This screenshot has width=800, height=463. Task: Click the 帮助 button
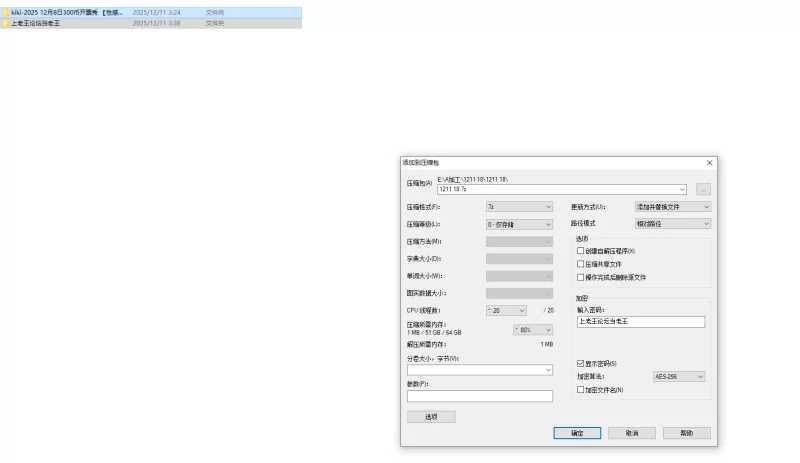click(687, 433)
